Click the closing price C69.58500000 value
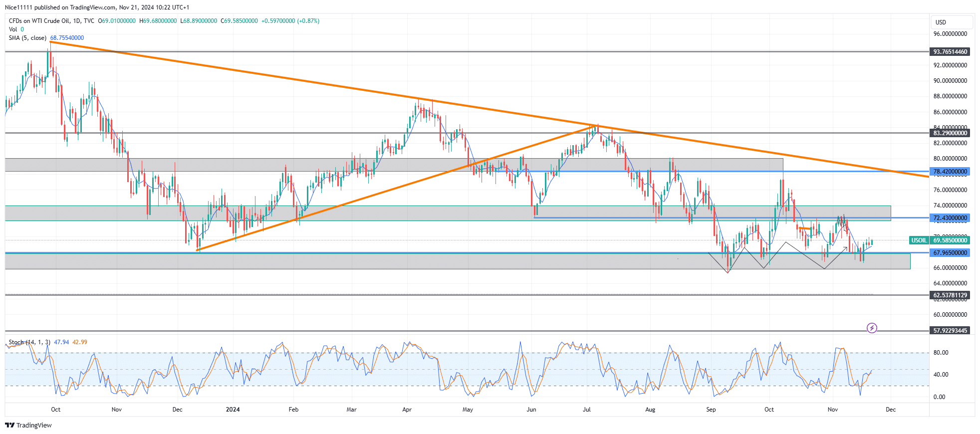Image resolution: width=980 pixels, height=434 pixels. [x=240, y=21]
